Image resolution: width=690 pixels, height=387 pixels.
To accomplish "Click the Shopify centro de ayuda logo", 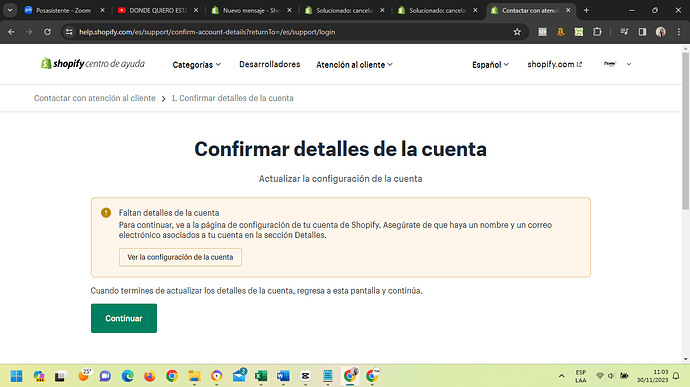I will 93,64.
